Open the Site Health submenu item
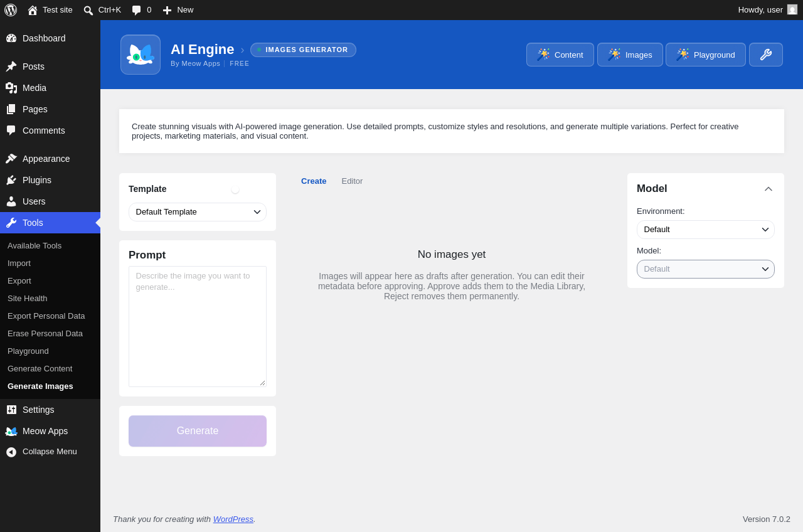The height and width of the screenshot is (532, 803). click(28, 299)
